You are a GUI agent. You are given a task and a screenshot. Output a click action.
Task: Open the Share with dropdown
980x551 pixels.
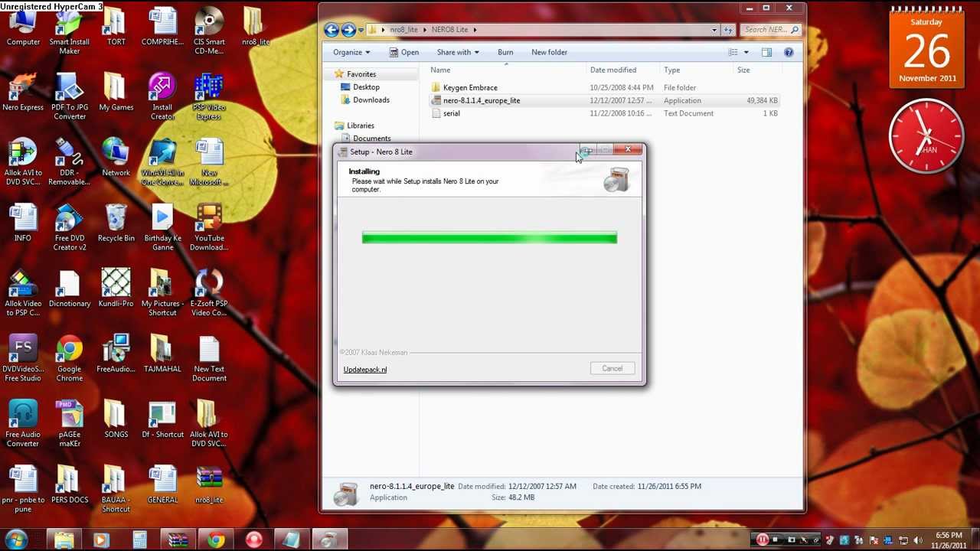click(x=458, y=52)
